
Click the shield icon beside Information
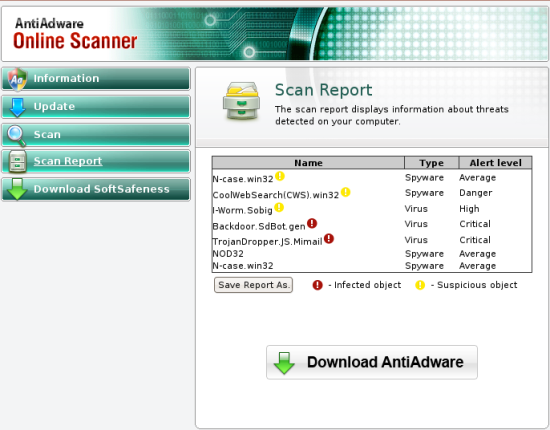[17, 79]
